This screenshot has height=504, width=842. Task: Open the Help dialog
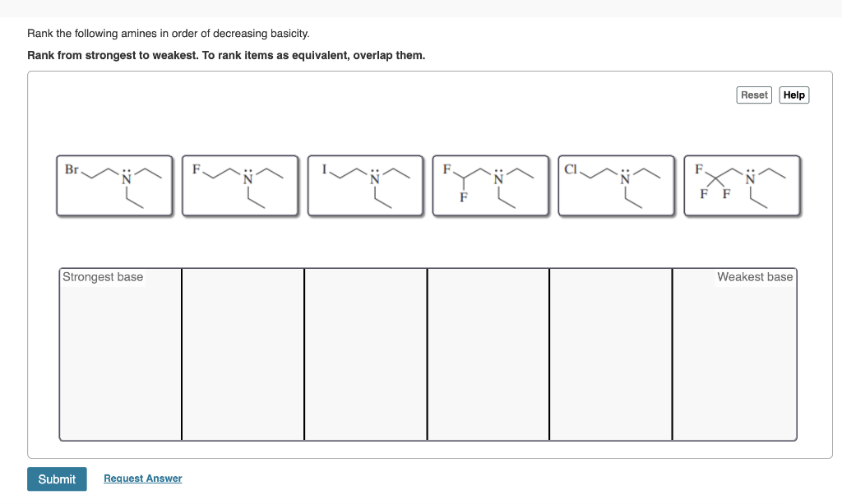793,95
